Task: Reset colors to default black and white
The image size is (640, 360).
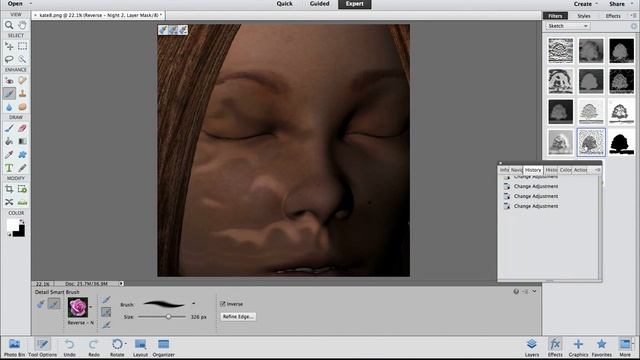Action: [x=9, y=234]
